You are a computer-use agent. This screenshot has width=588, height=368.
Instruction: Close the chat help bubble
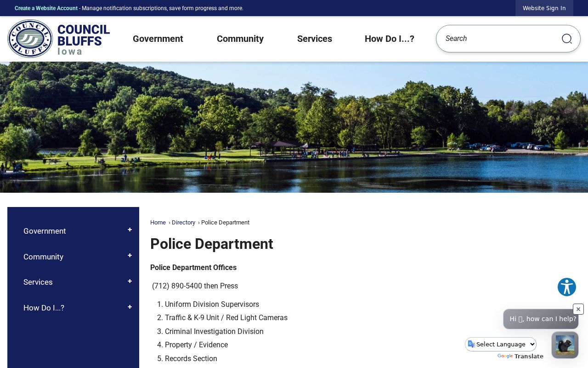[578, 309]
